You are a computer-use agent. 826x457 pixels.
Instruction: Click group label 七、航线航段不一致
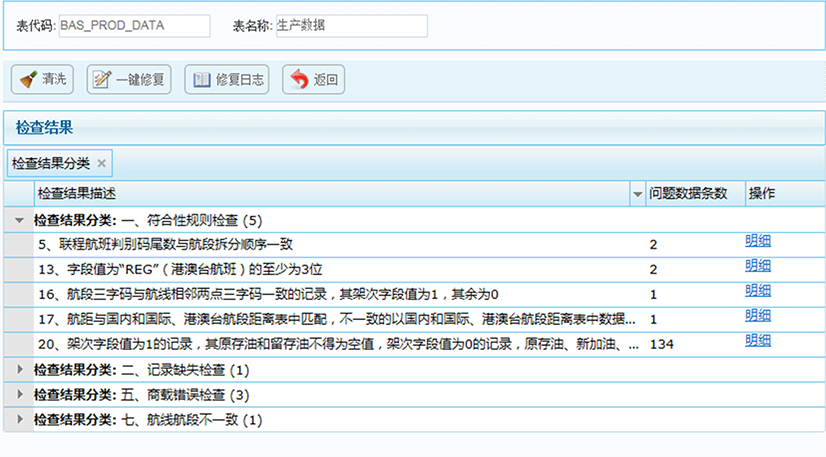tap(148, 420)
